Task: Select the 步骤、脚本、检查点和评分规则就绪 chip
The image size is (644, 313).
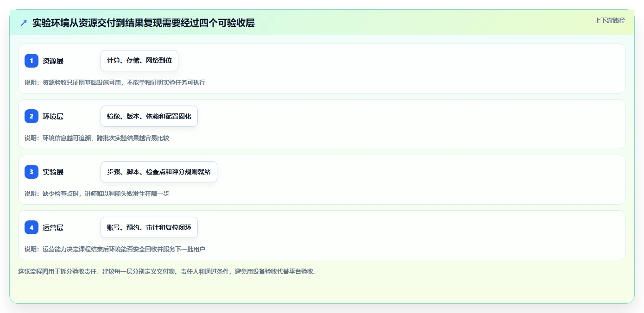Action: click(159, 172)
